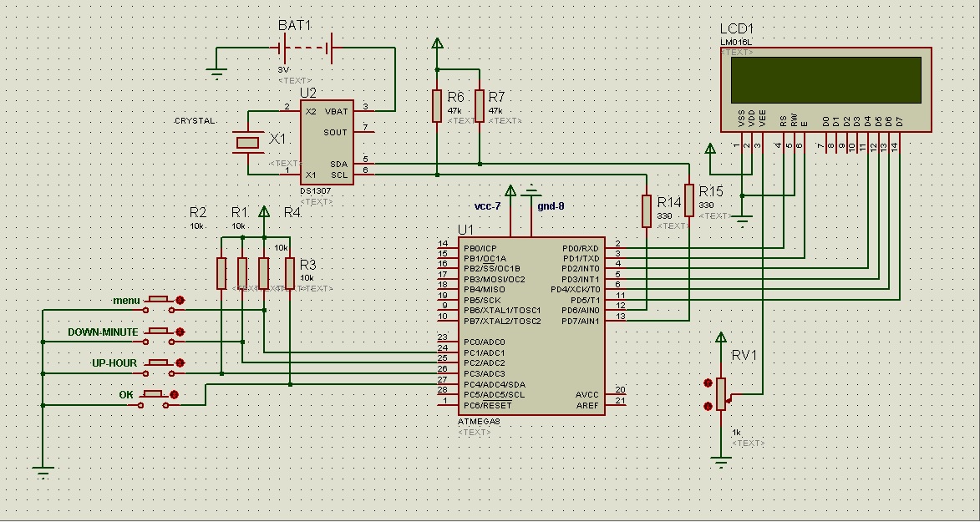This screenshot has width=980, height=522.
Task: Click the "AREF" pin label
Action: [586, 405]
